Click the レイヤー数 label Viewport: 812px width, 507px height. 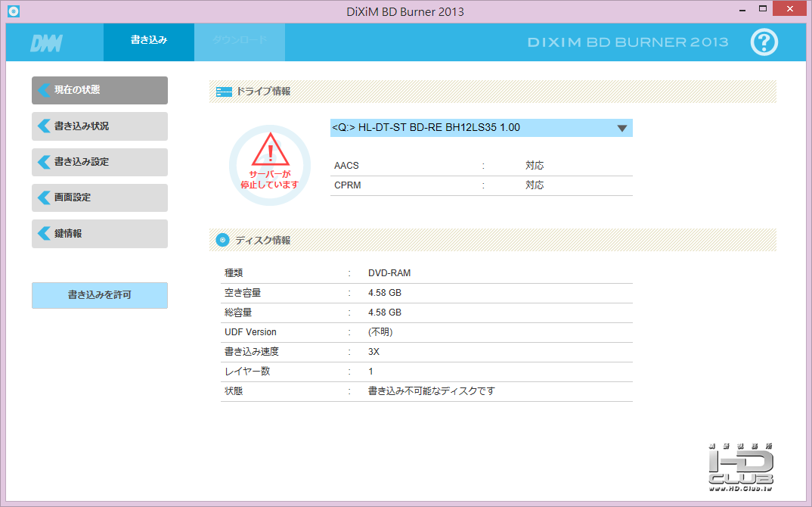(247, 372)
